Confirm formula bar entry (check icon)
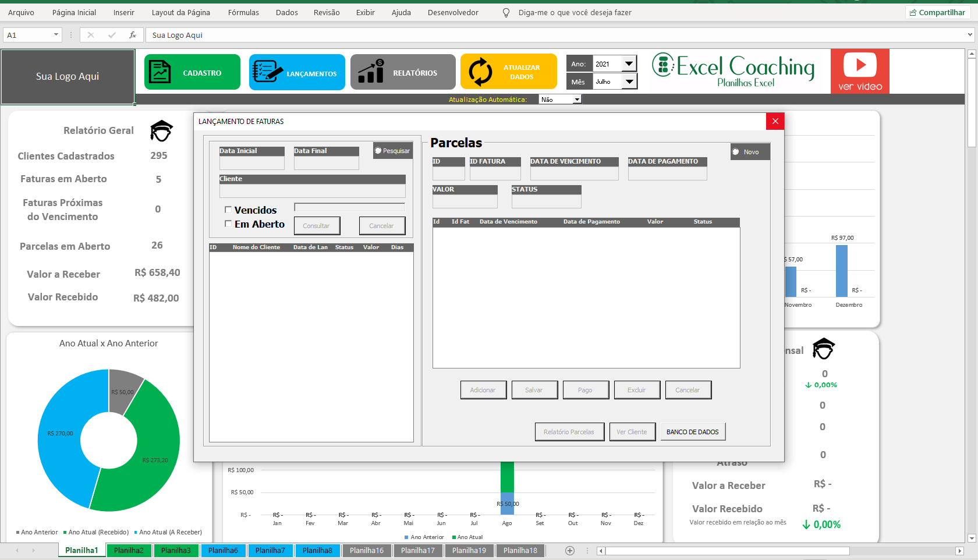Viewport: 978px width, 560px height. pos(112,35)
